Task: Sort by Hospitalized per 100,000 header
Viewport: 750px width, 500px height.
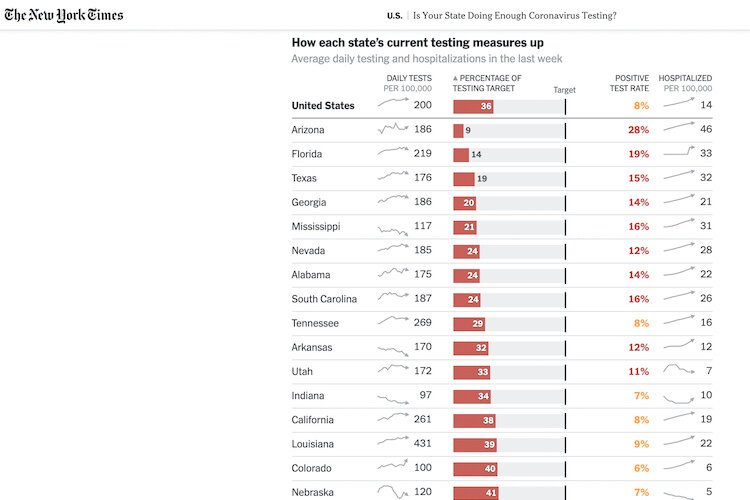Action: [x=686, y=83]
